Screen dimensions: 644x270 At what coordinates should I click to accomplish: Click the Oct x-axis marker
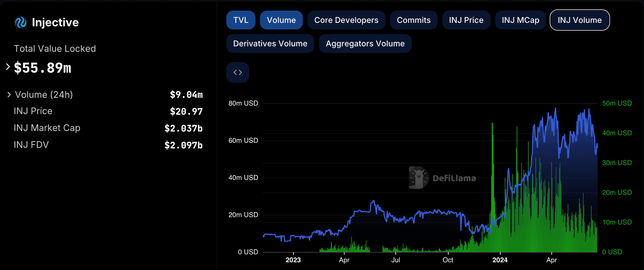pyautogui.click(x=448, y=260)
